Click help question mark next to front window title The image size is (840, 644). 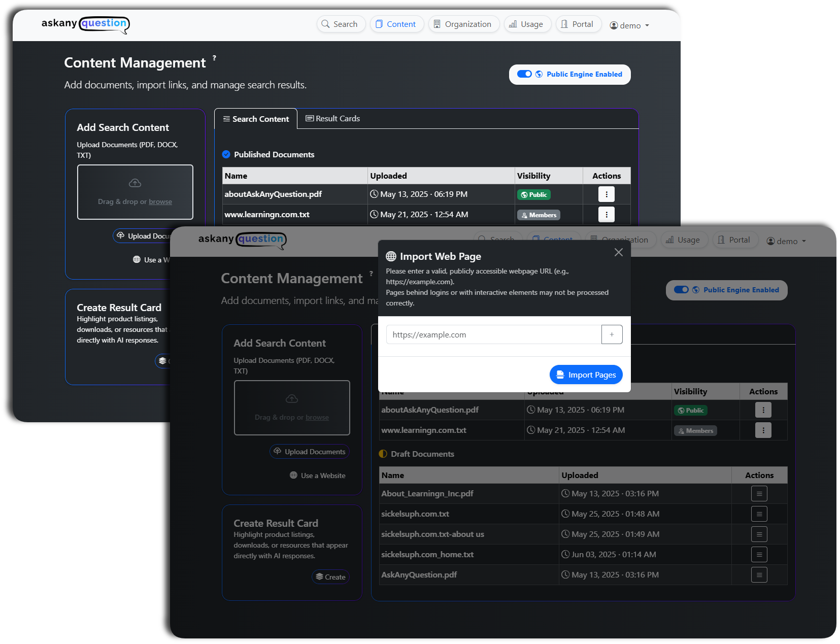[x=371, y=274]
